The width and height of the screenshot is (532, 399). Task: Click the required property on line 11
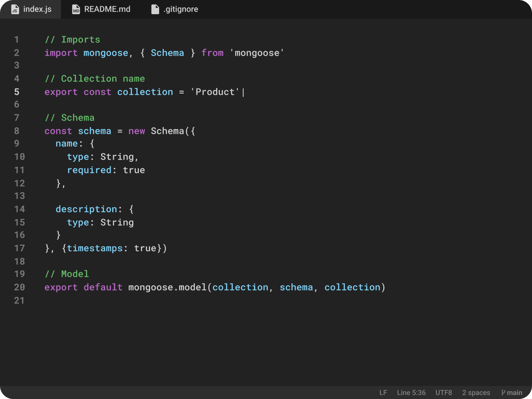89,170
